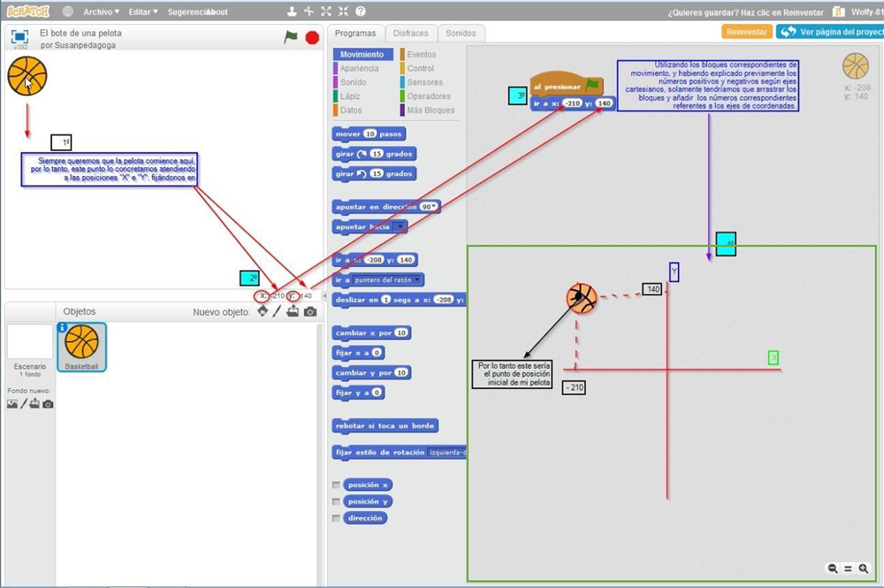Expand the Editar menu
The width and height of the screenshot is (884, 588).
[x=142, y=11]
